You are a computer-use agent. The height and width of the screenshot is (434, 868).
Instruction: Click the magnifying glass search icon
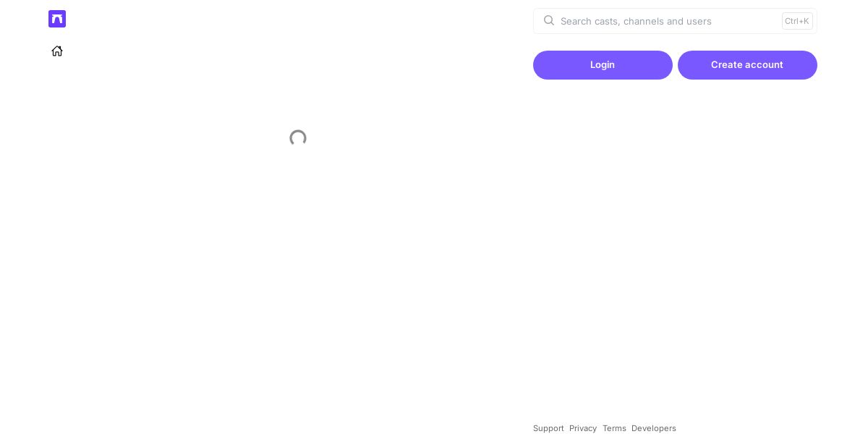click(549, 20)
